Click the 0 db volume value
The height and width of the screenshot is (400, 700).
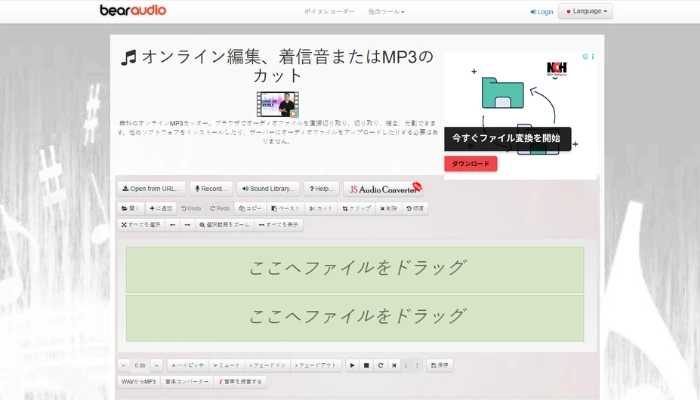pyautogui.click(x=140, y=365)
